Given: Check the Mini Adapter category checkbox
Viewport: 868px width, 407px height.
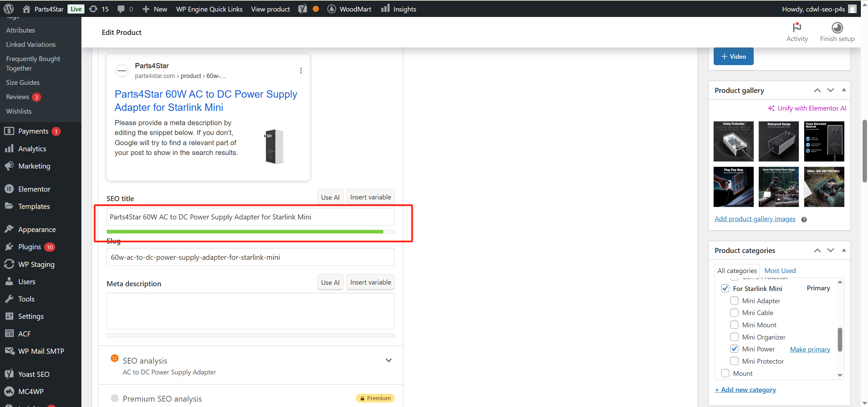Looking at the screenshot, I should pos(735,301).
